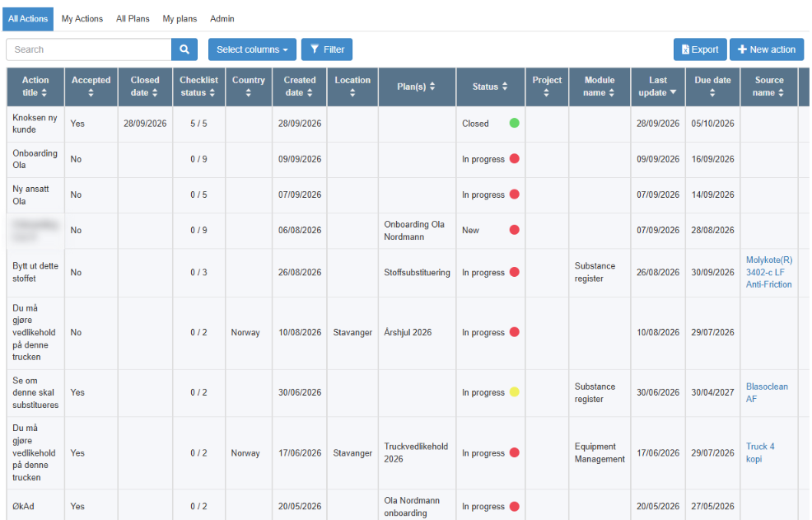The height and width of the screenshot is (520, 812).
Task: Click the Stoffsubstituering plan cell
Action: [x=417, y=272]
